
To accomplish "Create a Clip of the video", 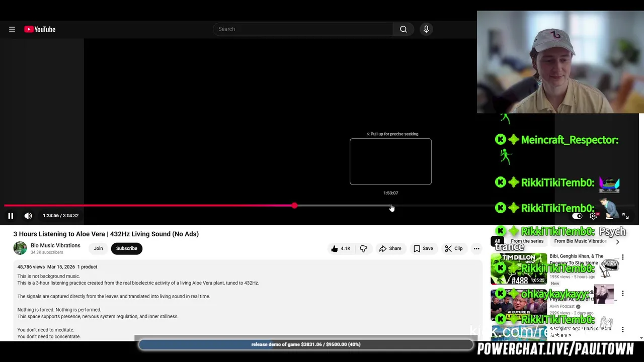I will (454, 248).
